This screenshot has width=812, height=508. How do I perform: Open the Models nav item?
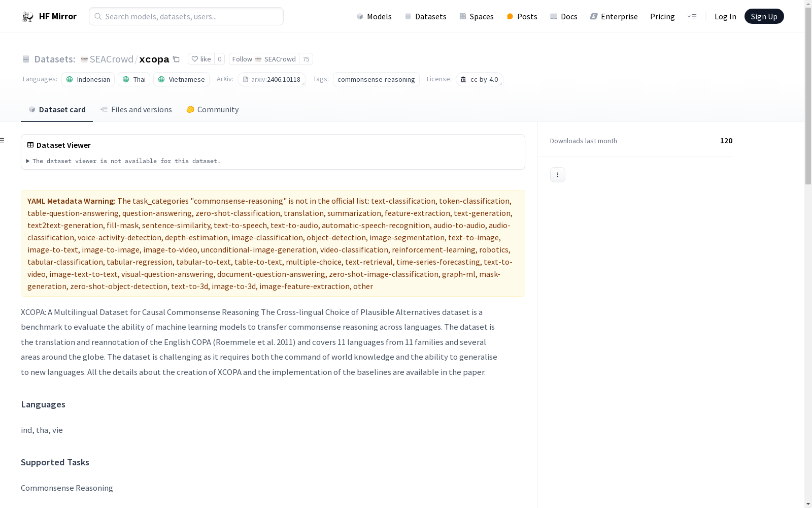pos(374,16)
